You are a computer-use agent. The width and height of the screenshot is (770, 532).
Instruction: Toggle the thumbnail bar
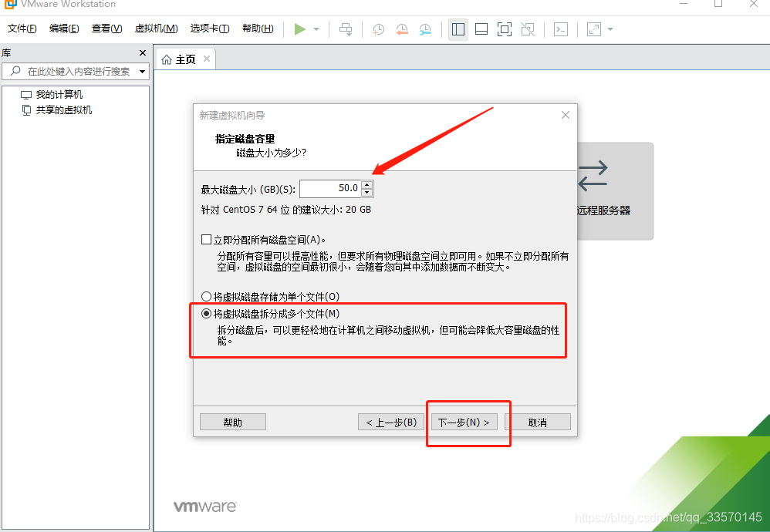point(481,29)
